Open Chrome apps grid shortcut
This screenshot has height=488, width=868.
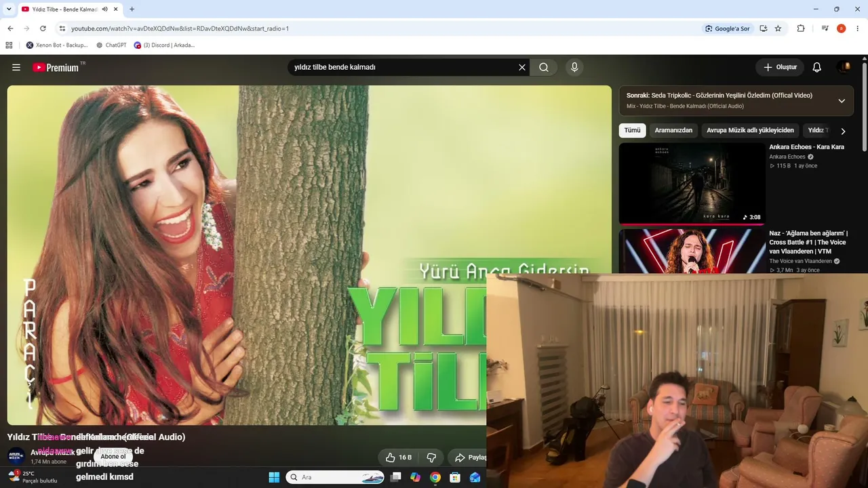[x=9, y=45]
